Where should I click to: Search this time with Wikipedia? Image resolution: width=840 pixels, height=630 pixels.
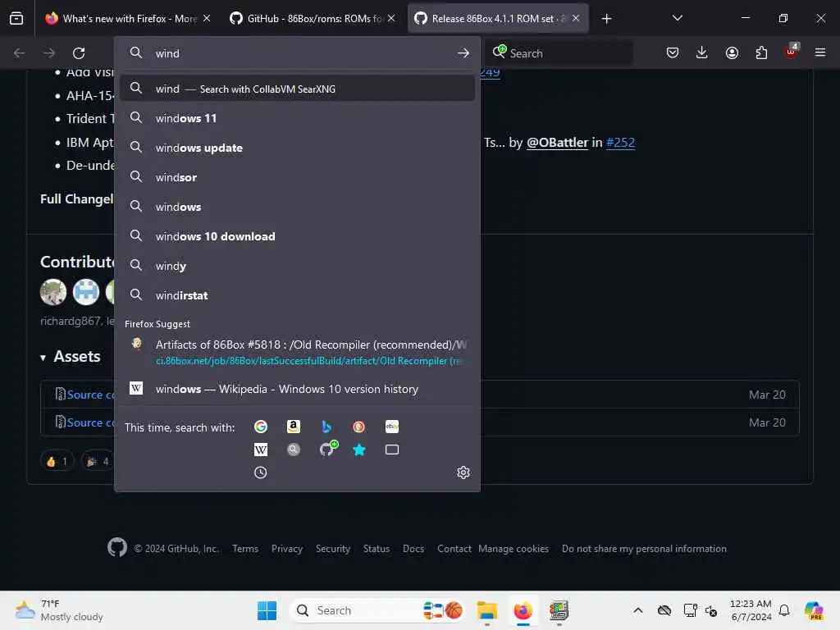tap(261, 450)
